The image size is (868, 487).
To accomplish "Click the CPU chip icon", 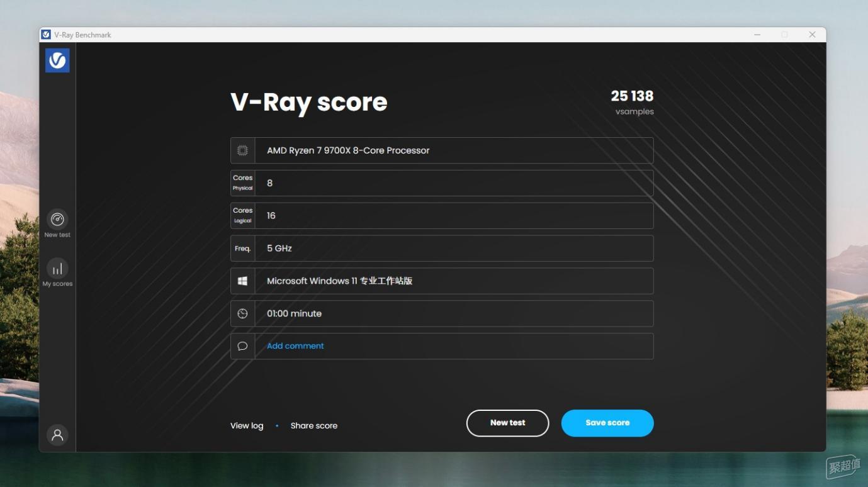I will pos(242,150).
